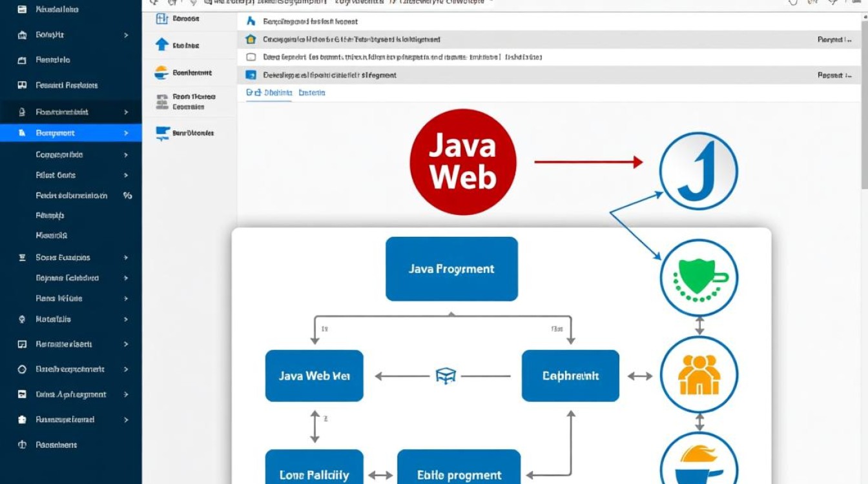The image size is (868, 484).
Task: Click the Java Progrment box in the flowchart
Action: pos(451,268)
